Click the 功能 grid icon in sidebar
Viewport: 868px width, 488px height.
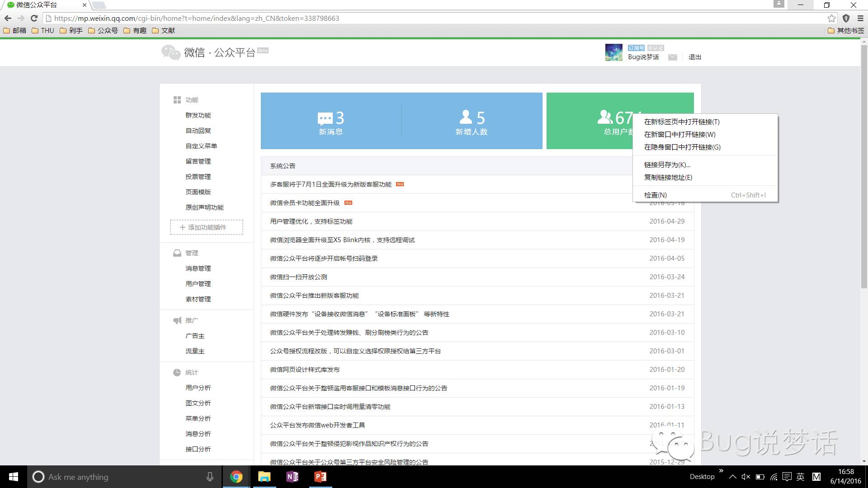pos(177,100)
